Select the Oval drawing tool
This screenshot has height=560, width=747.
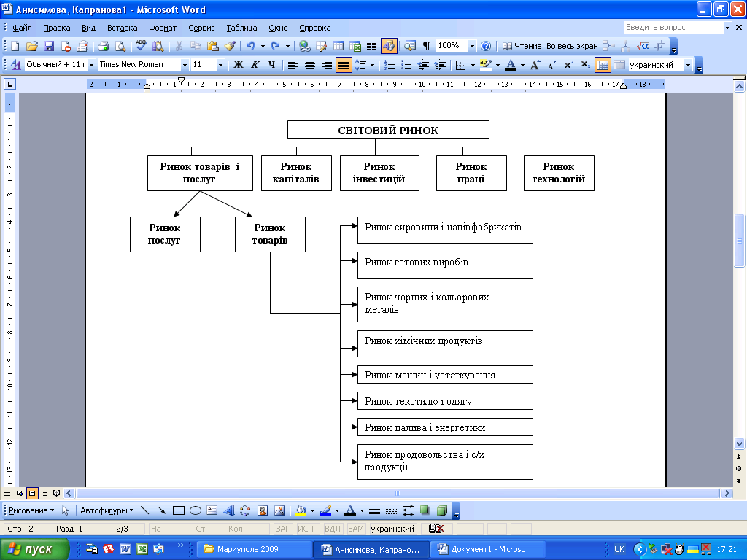[x=196, y=510]
